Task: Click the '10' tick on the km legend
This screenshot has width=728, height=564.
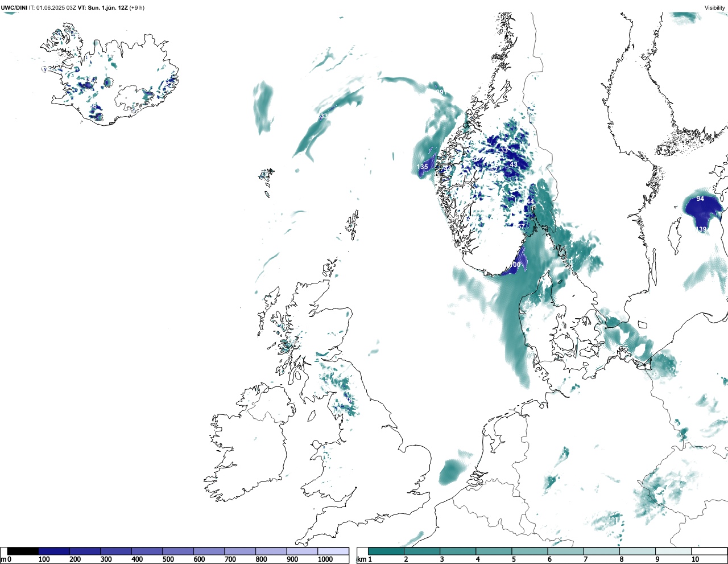Action: coord(695,559)
